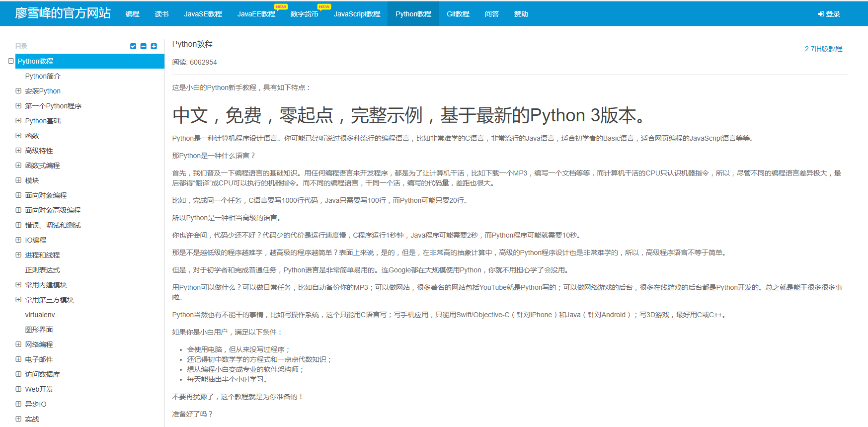Expand the Python基础 node
Screen dimensions: 868x427
pos(18,121)
